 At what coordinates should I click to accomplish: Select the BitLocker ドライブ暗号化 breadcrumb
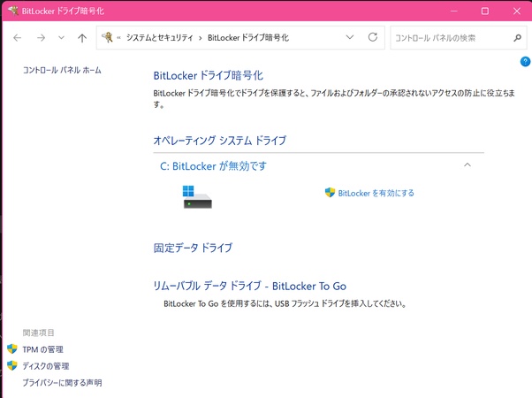pyautogui.click(x=248, y=38)
